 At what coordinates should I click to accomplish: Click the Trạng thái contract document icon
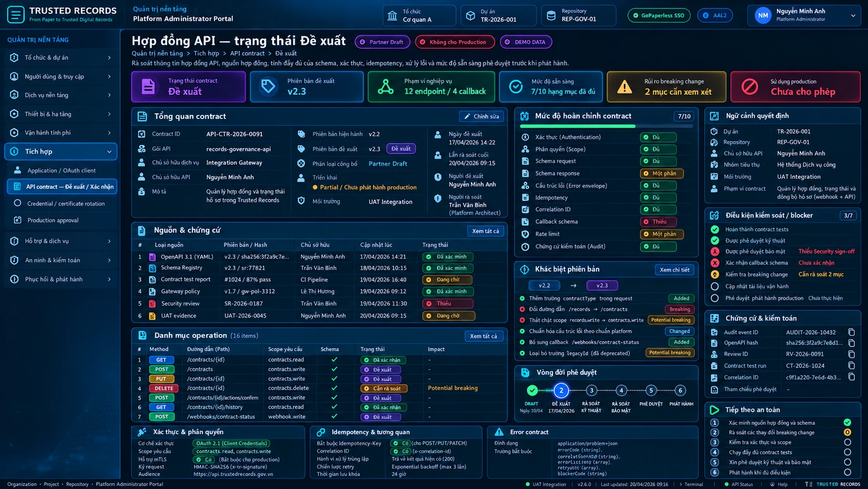[x=148, y=86]
